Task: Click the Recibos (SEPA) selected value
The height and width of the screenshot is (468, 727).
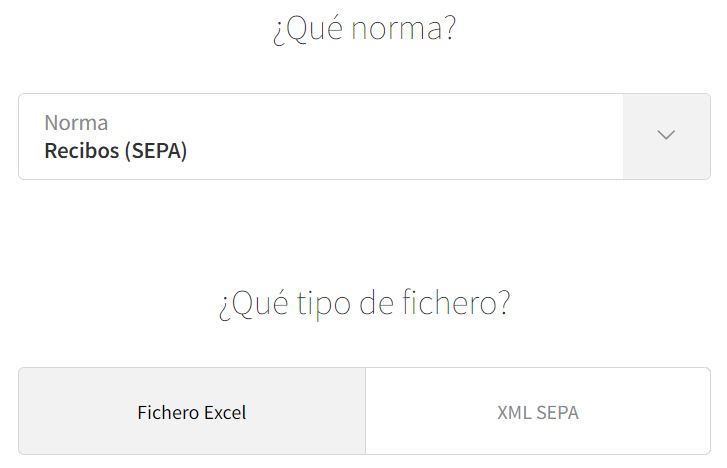Action: 115,151
